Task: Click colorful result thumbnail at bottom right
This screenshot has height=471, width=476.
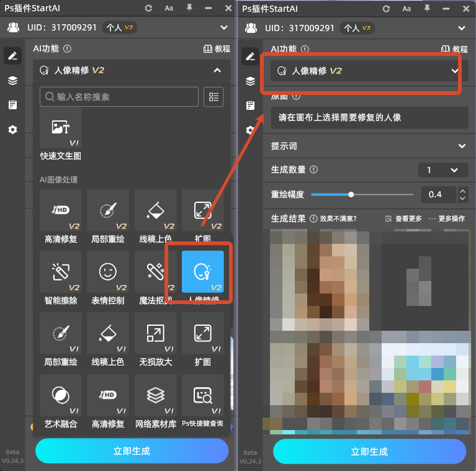Action: coord(425,380)
